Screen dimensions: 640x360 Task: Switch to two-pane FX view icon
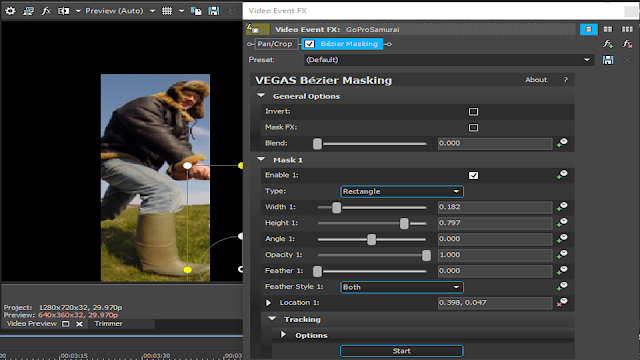(608, 29)
